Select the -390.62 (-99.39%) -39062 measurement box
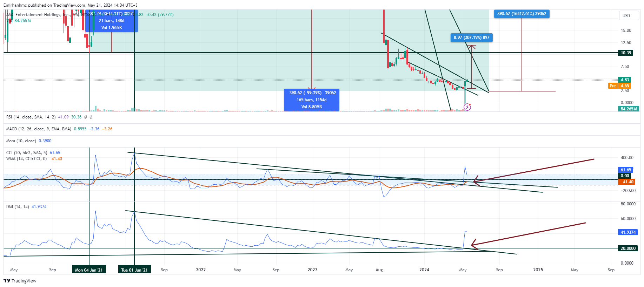Image resolution: width=644 pixels, height=287 pixels. (312, 100)
